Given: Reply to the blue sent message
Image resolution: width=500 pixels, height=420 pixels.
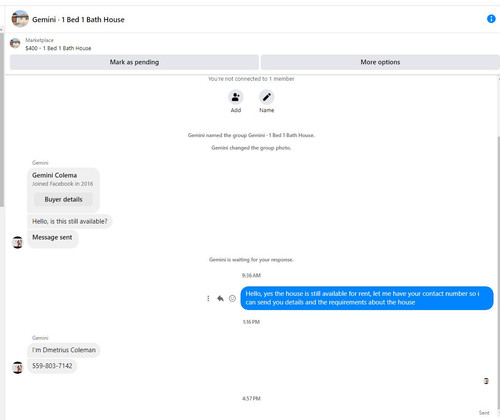Looking at the screenshot, I should [x=220, y=298].
